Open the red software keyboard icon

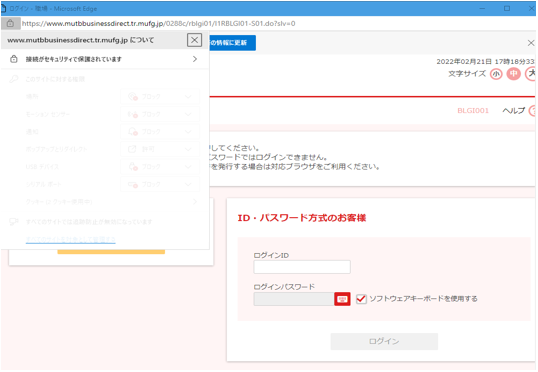pos(342,299)
